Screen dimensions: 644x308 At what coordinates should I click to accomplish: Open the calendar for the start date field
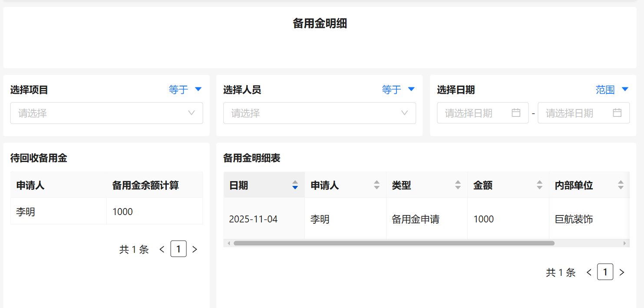(x=515, y=113)
